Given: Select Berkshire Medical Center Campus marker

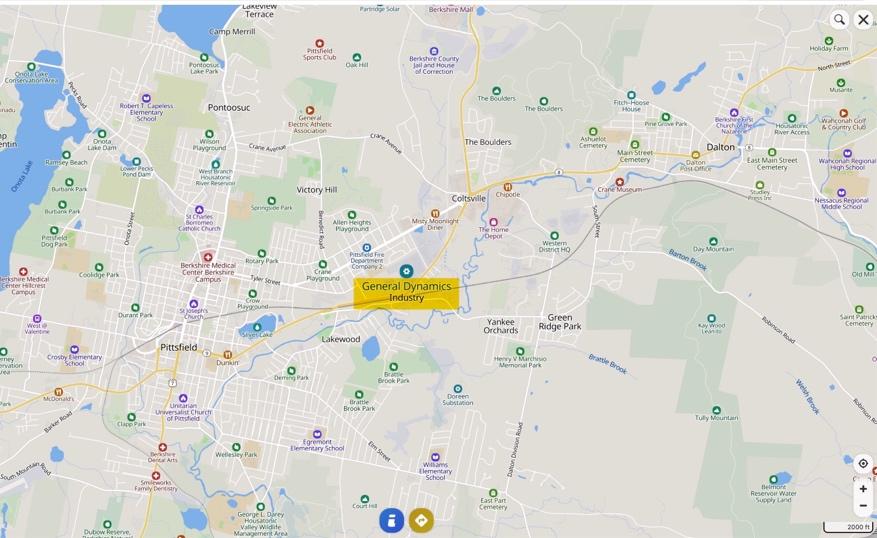Looking at the screenshot, I should (x=208, y=257).
